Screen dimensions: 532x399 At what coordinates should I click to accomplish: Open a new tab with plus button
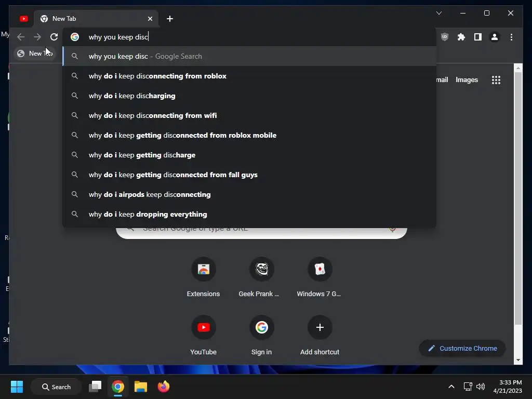pyautogui.click(x=170, y=19)
